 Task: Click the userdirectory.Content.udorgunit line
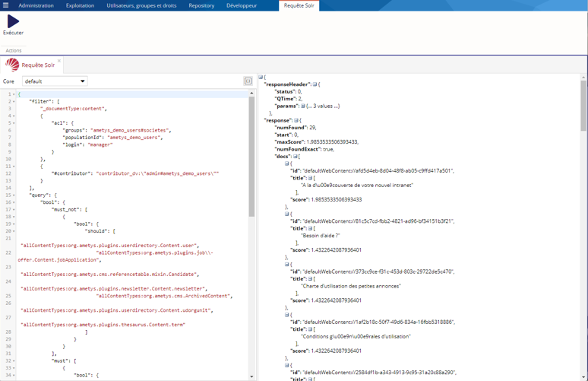tap(117, 310)
